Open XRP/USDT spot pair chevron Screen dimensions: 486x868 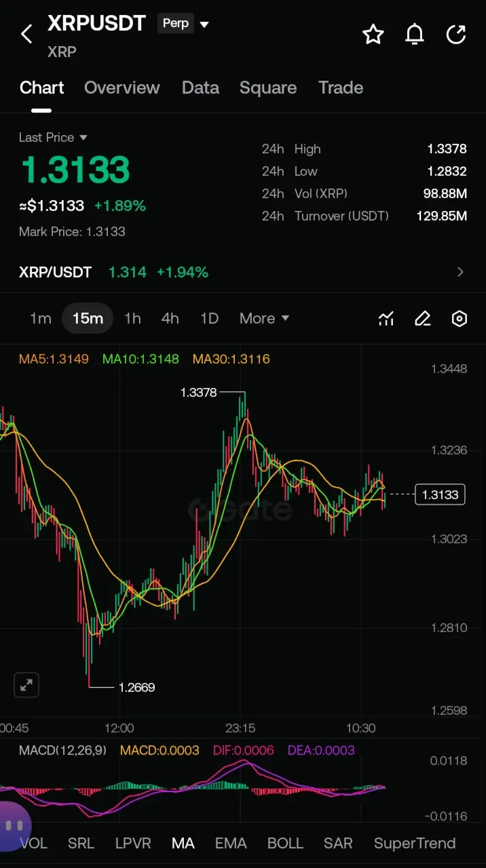[461, 273]
